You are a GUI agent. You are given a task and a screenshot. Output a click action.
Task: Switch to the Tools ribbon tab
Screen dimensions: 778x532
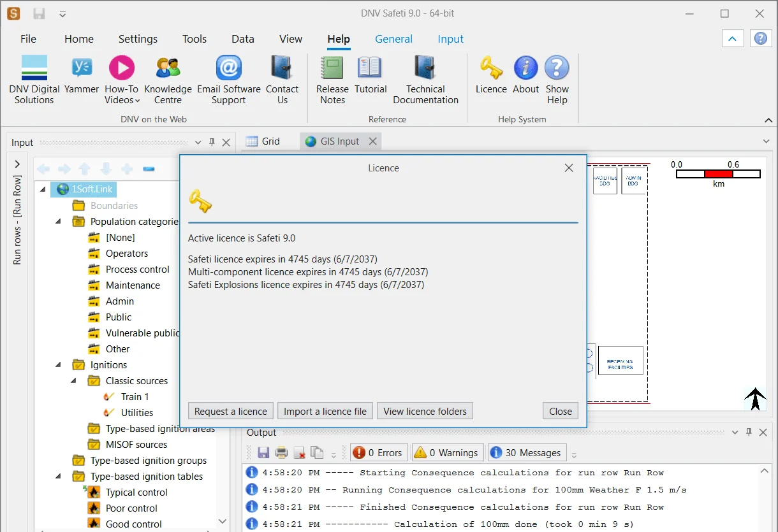194,39
